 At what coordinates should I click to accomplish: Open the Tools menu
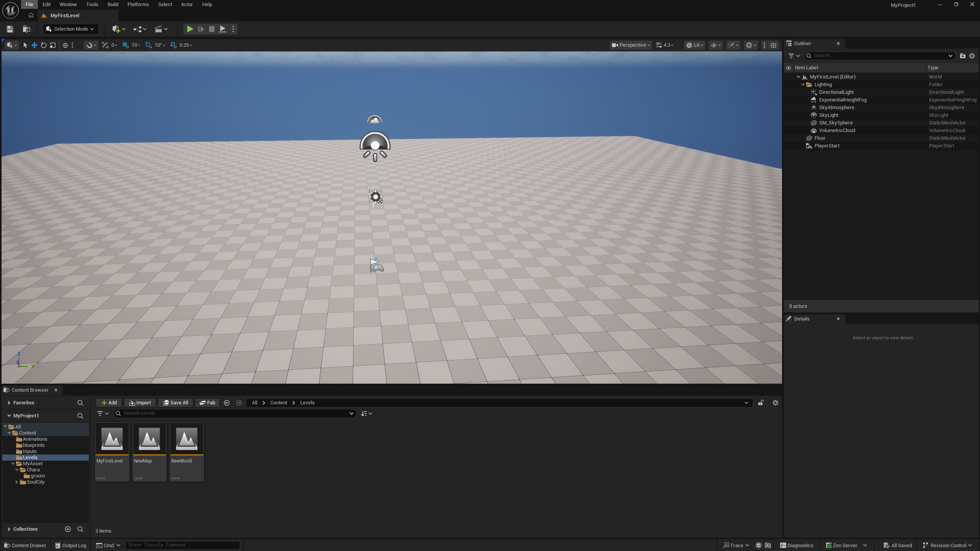pos(92,5)
